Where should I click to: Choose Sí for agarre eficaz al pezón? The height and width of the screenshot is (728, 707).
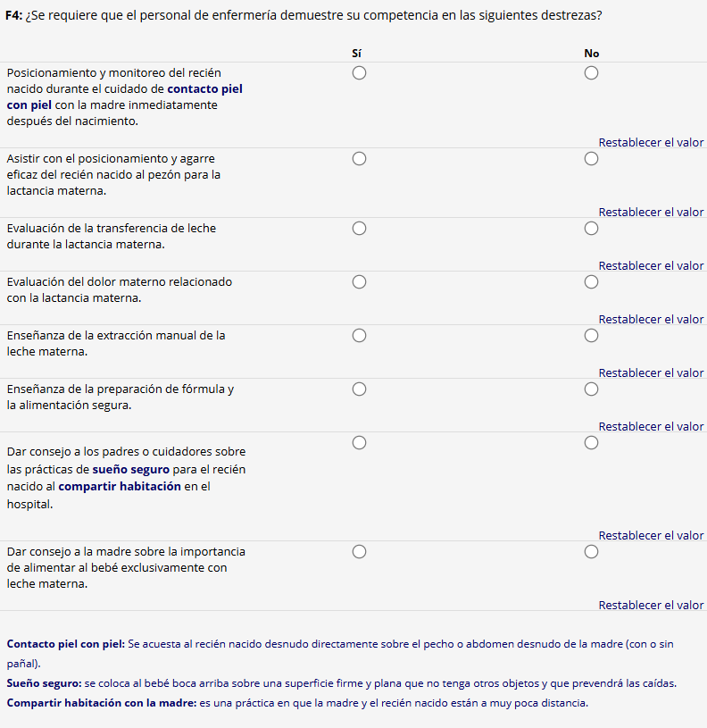[359, 159]
